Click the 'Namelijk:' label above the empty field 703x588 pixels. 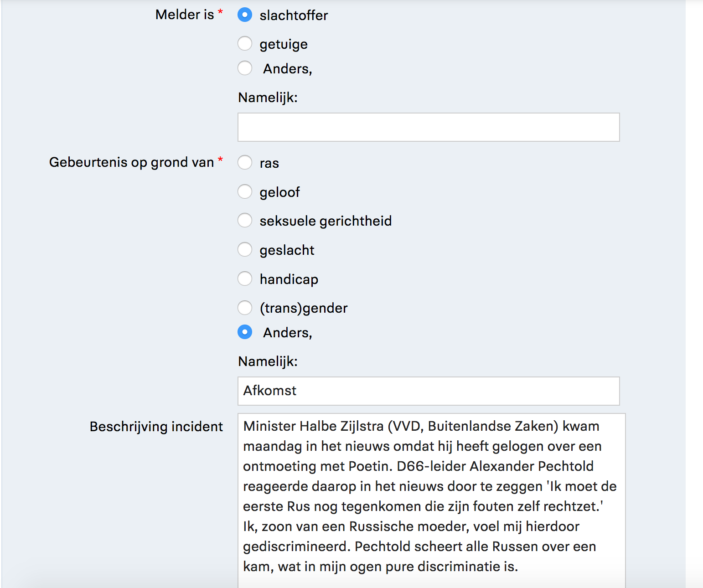tap(268, 98)
